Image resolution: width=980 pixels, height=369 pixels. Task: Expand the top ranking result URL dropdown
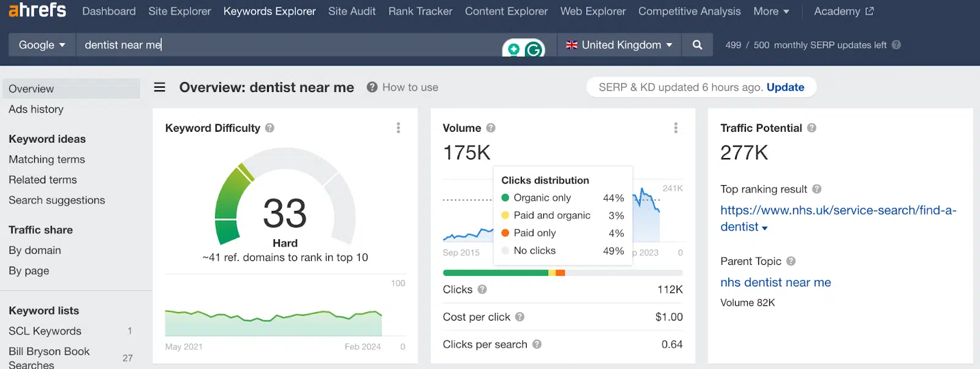764,227
